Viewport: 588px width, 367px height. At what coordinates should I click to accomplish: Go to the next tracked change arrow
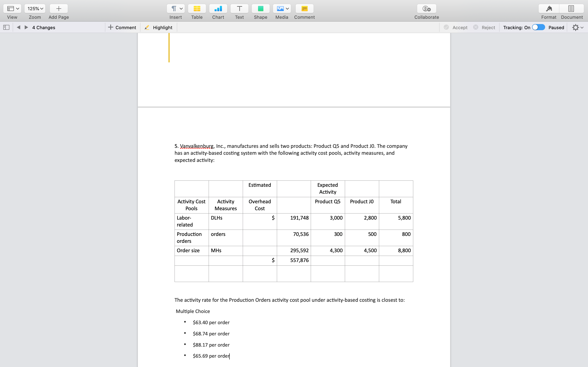click(26, 27)
